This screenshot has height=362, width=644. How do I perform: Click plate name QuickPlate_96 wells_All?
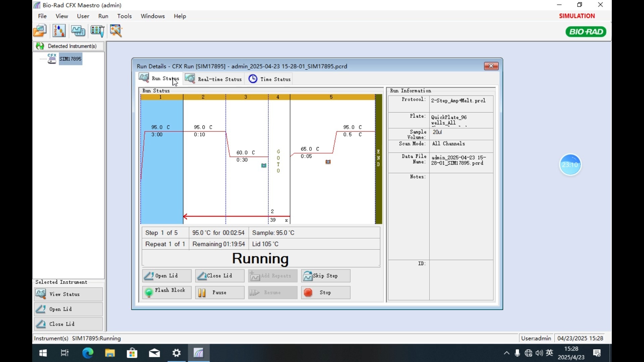(x=449, y=120)
